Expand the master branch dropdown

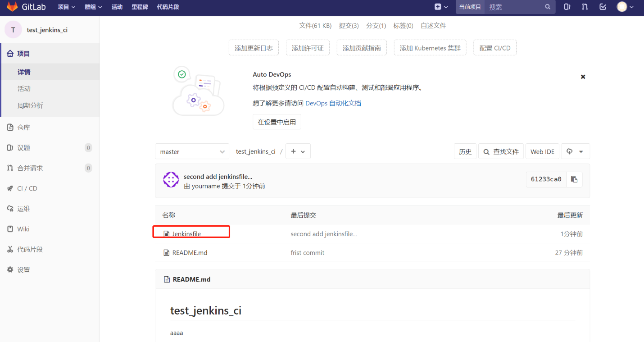tap(192, 152)
